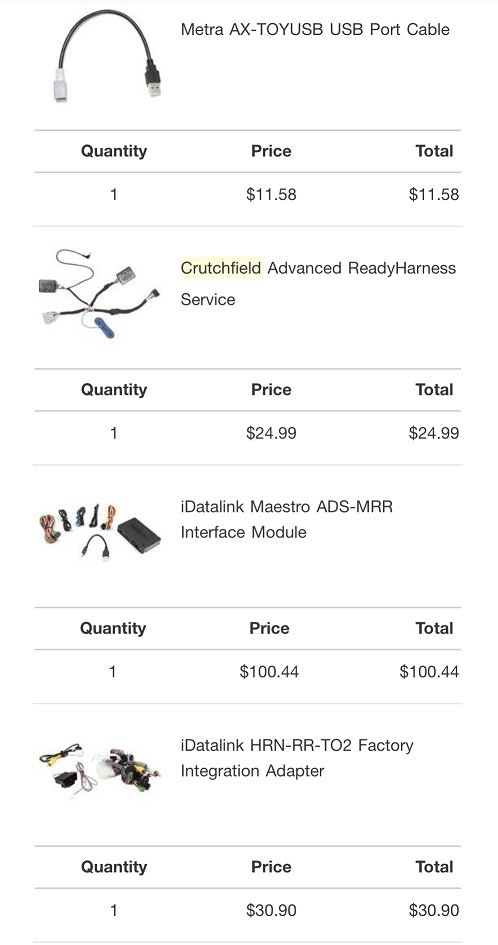Select quantity value 1 for Maestro module
The height and width of the screenshot is (945, 498).
point(113,672)
